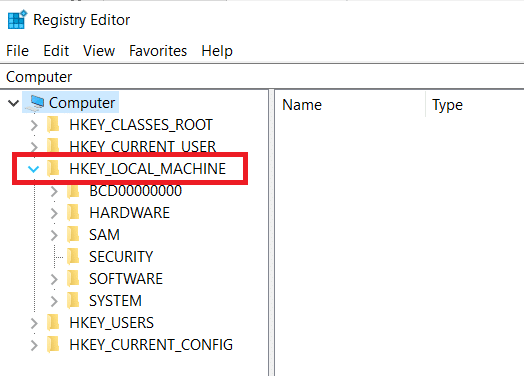Click the SOFTWARE folder icon
This screenshot has width=524, height=376.
click(x=73, y=278)
